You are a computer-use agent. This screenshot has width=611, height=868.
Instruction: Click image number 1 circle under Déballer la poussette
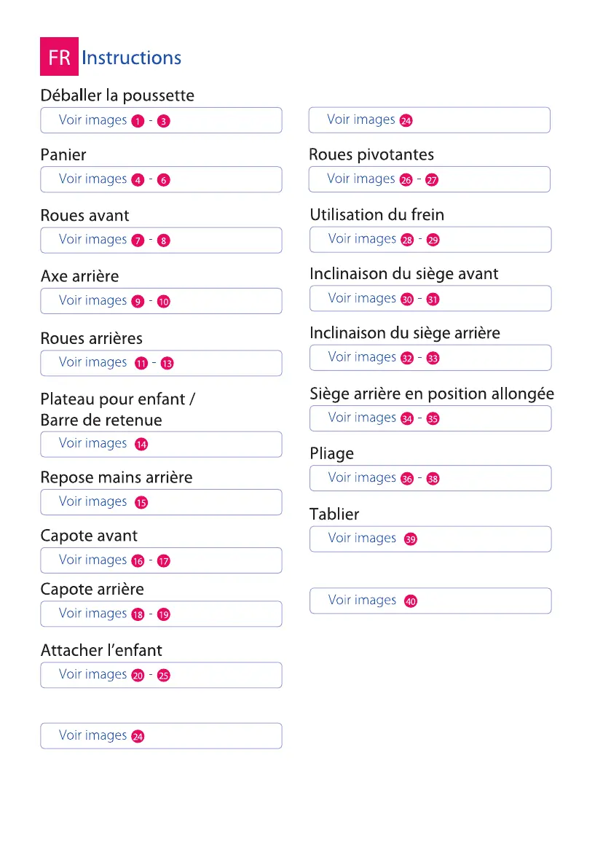point(137,121)
